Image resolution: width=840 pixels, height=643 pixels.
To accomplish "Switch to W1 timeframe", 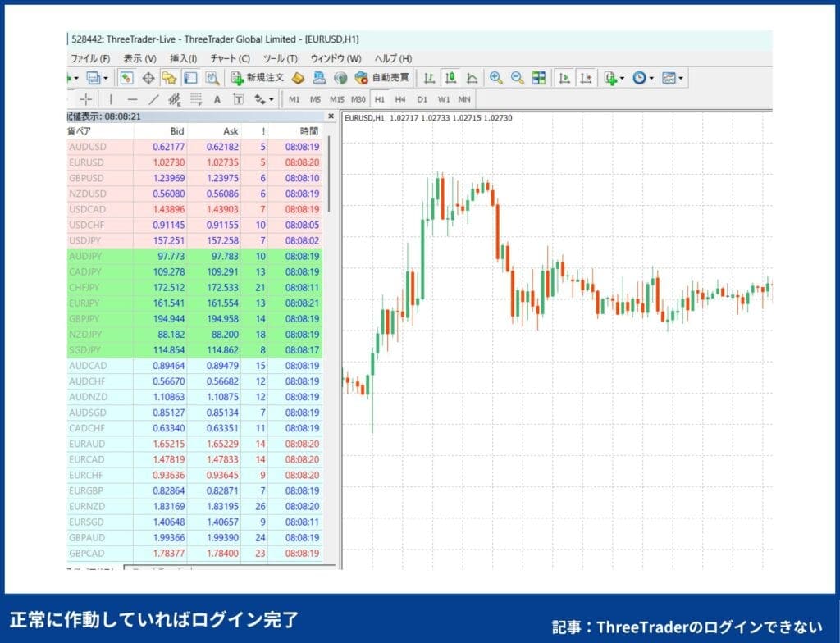I will pos(444,99).
